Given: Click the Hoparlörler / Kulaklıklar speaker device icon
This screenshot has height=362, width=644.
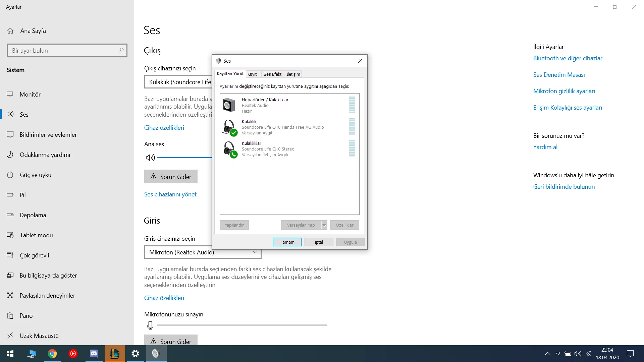Looking at the screenshot, I should pos(229,105).
